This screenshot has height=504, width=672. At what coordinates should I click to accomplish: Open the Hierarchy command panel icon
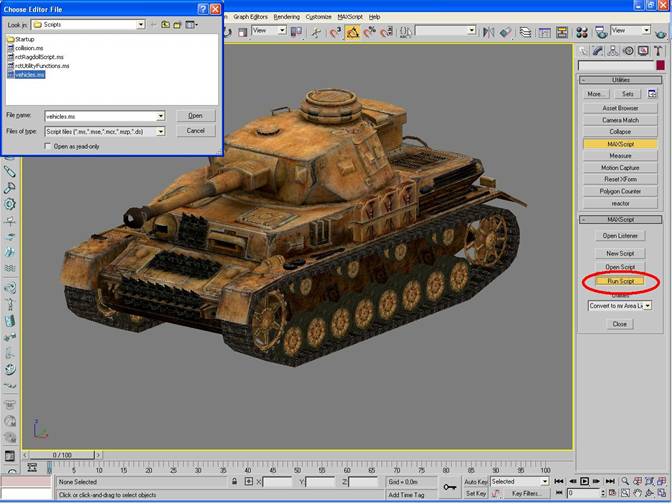[x=613, y=51]
